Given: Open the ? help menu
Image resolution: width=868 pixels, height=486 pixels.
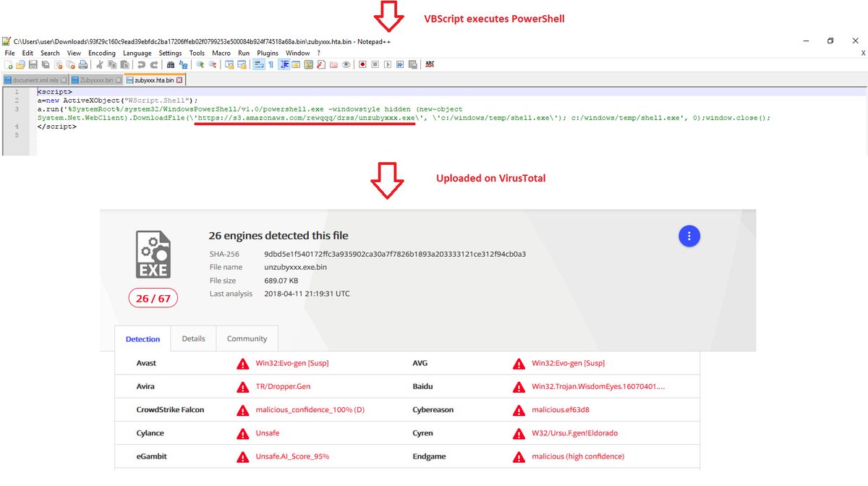Looking at the screenshot, I should 318,54.
